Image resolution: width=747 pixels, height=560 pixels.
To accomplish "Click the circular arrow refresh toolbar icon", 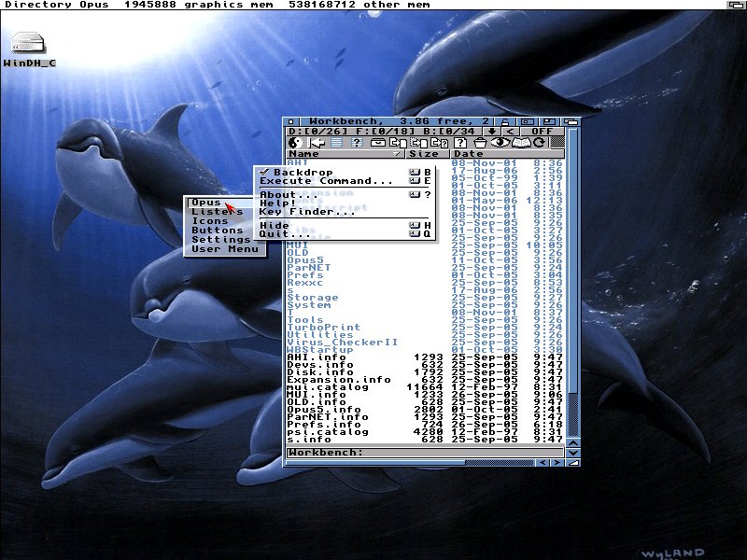I will [x=540, y=143].
